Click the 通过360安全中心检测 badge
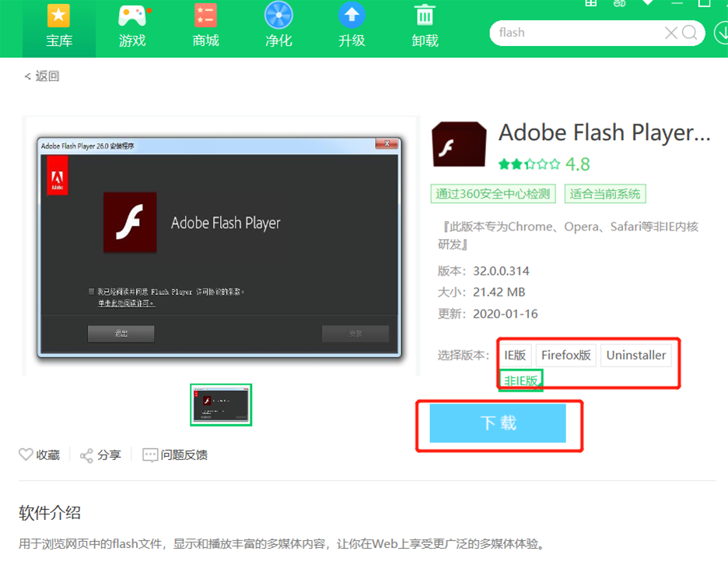728x562 pixels. 493,194
